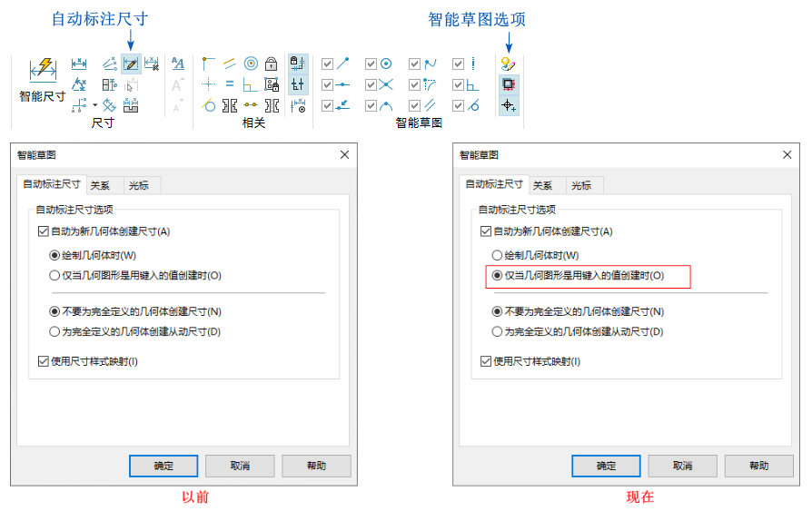The height and width of the screenshot is (511, 812).
Task: Select 绘制几何体时 radio button in the right dialog
Action: pos(497,256)
